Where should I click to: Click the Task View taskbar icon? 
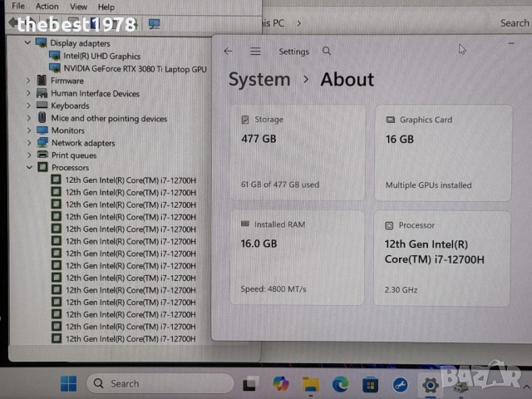tap(250, 384)
